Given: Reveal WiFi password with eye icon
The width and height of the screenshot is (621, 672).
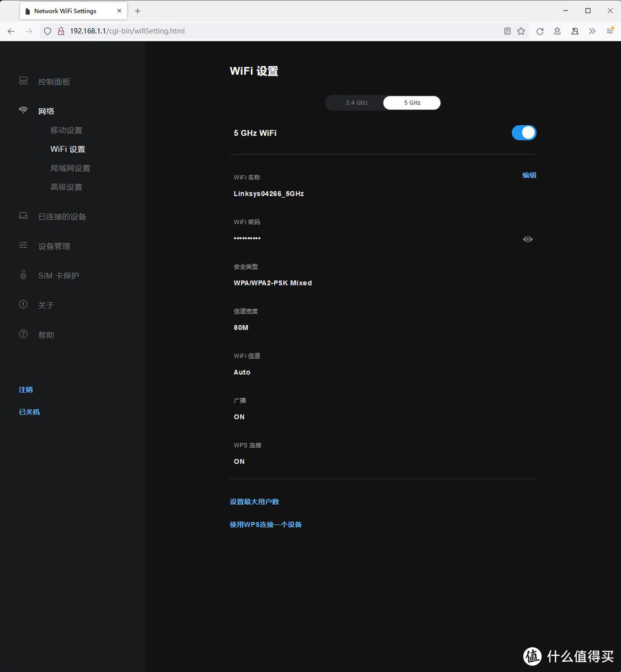Looking at the screenshot, I should pos(528,239).
